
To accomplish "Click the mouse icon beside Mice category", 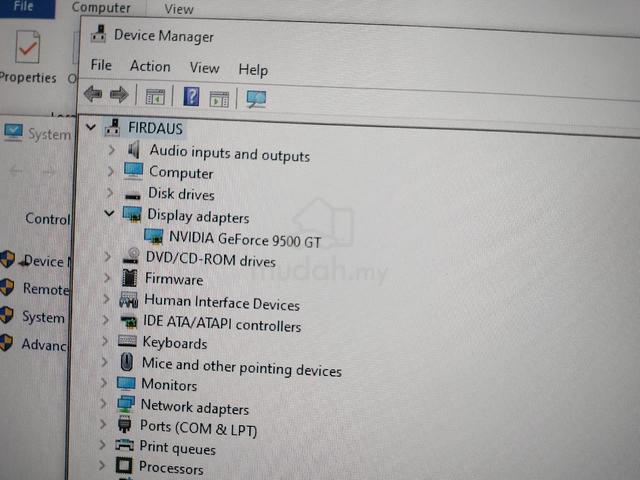I will [x=127, y=362].
